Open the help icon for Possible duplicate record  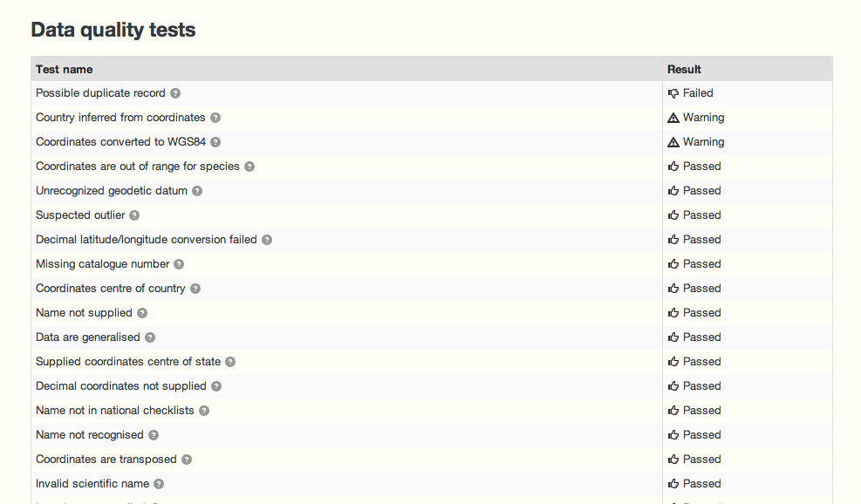click(174, 92)
